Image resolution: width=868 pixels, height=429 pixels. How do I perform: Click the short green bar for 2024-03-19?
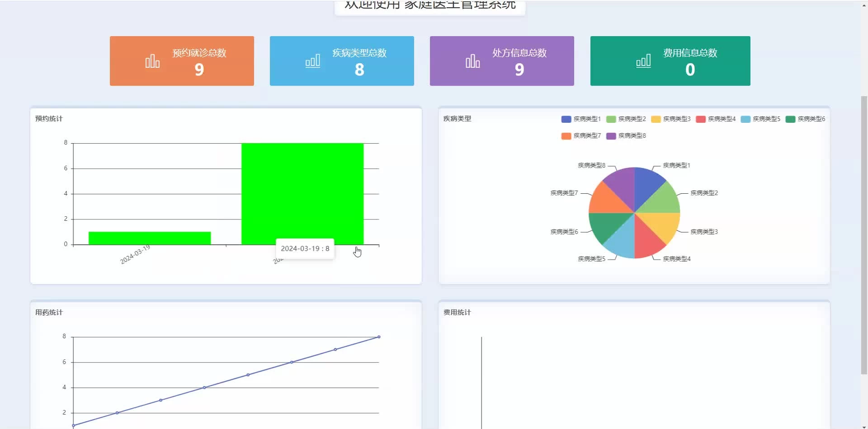150,238
